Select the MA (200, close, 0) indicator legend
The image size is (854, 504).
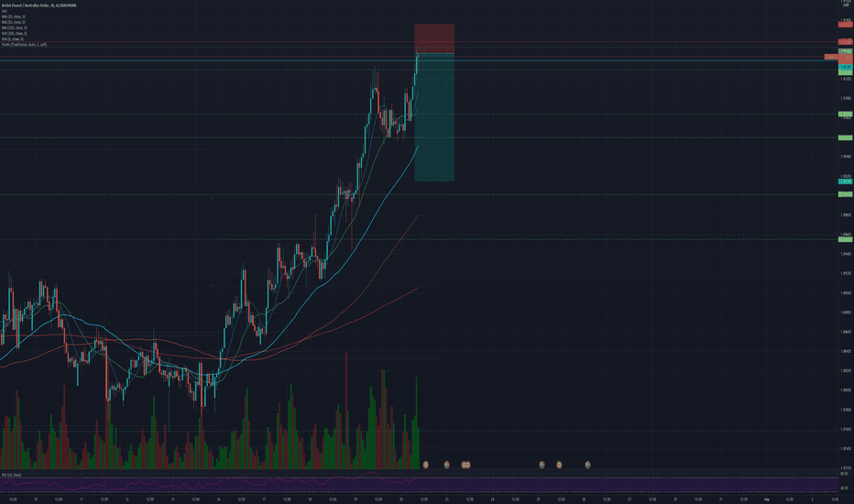[x=14, y=33]
